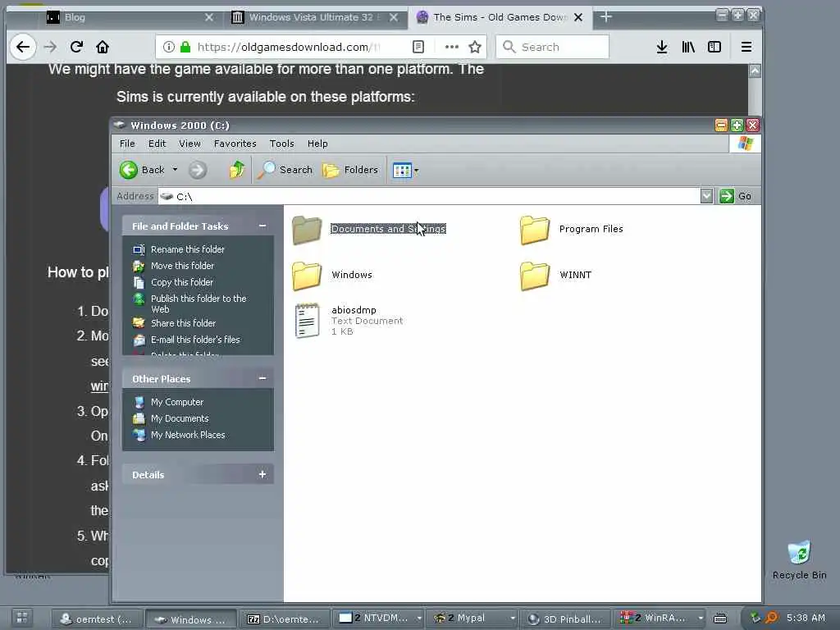Click Firefox forward arrow button
Screen dimensions: 840x630
coord(50,47)
